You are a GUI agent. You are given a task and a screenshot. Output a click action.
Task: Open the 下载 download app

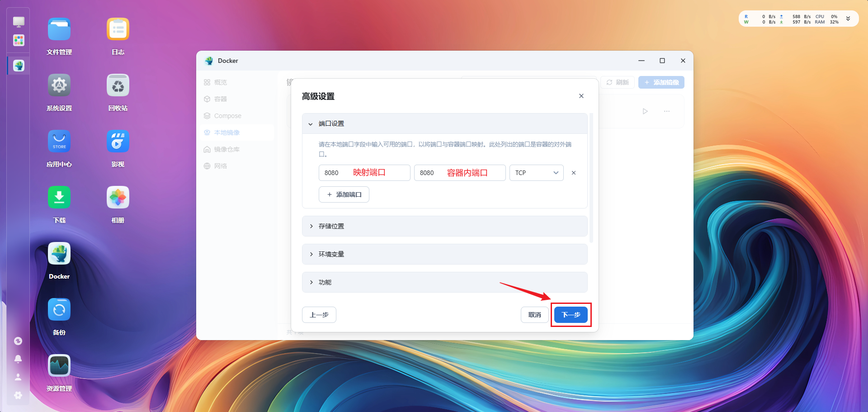pos(59,198)
